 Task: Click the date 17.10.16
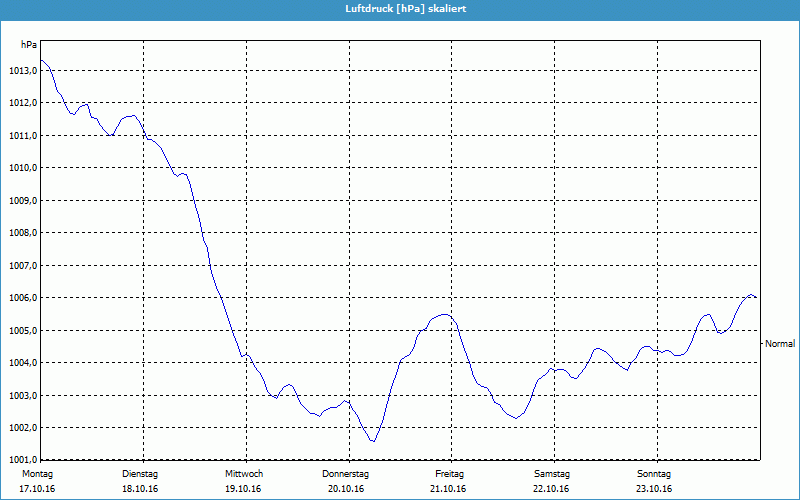click(37, 489)
